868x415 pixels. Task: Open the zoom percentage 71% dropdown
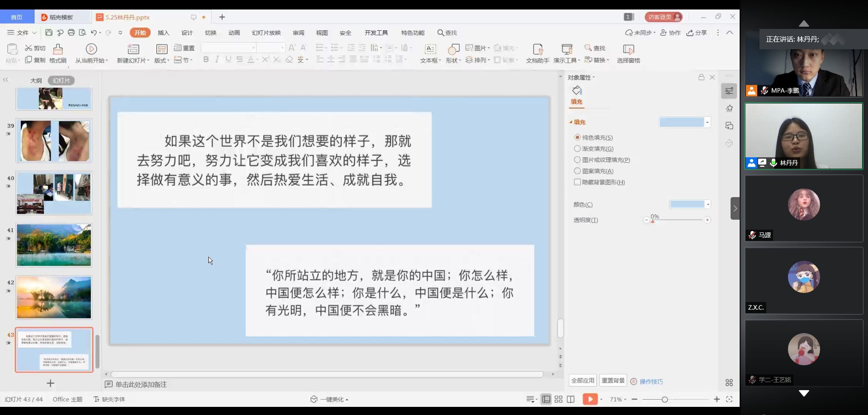tap(618, 399)
